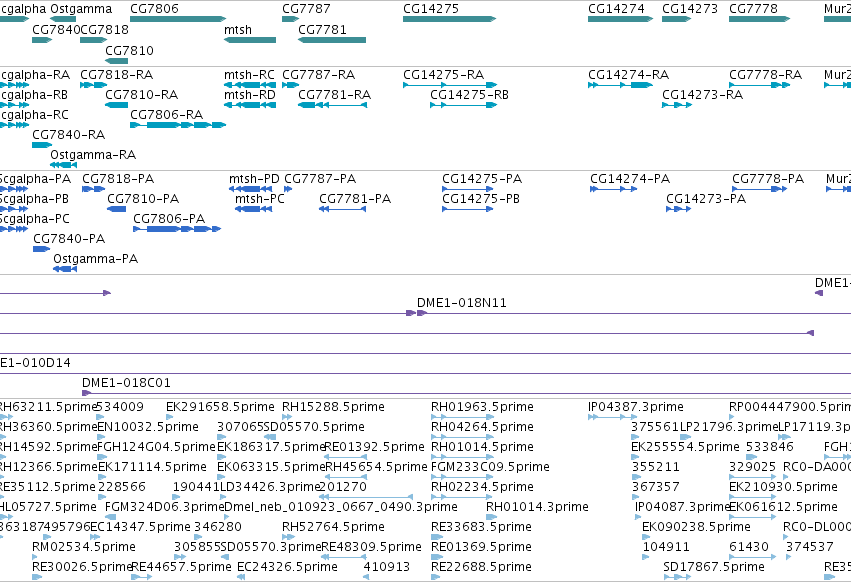
Task: Click the RE44657.5prime EST label
Action: point(182,567)
